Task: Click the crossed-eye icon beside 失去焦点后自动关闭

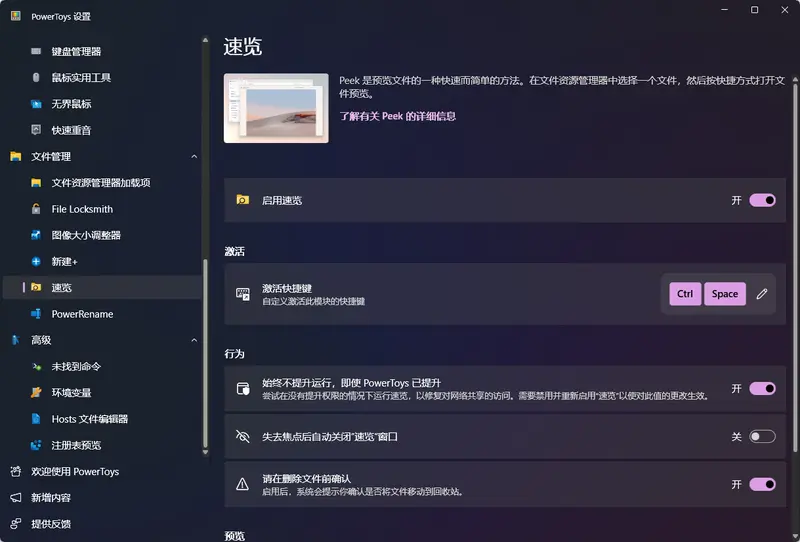Action: tap(242, 436)
